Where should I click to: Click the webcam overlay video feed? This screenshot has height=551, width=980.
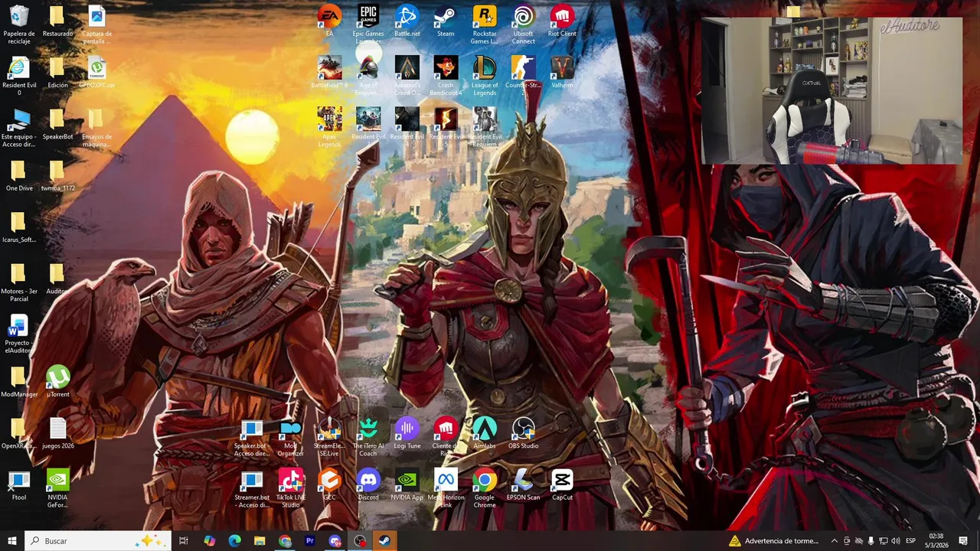[831, 90]
